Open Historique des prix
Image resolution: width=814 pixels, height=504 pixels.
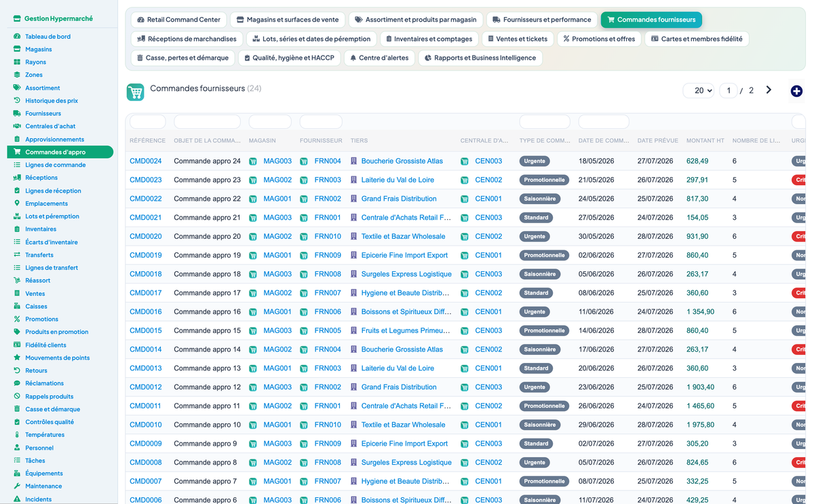(x=52, y=101)
